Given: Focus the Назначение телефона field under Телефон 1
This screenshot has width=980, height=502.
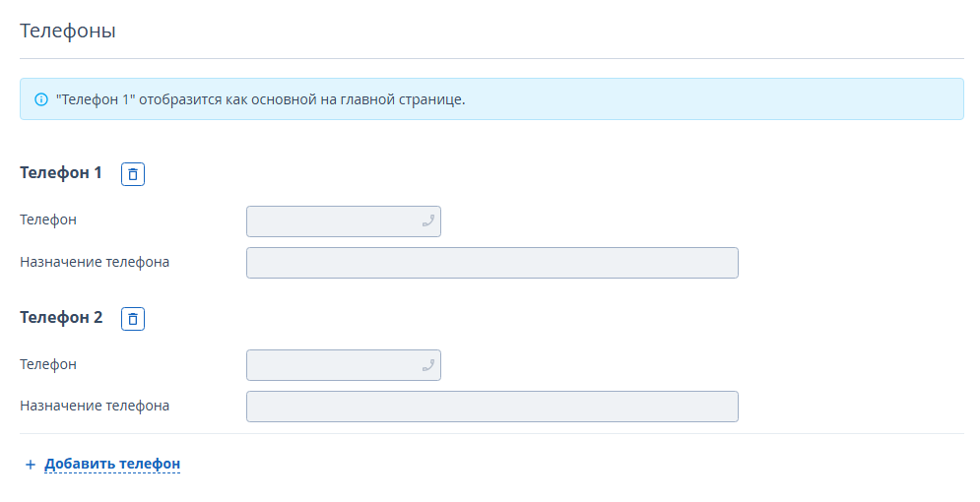Looking at the screenshot, I should point(492,263).
